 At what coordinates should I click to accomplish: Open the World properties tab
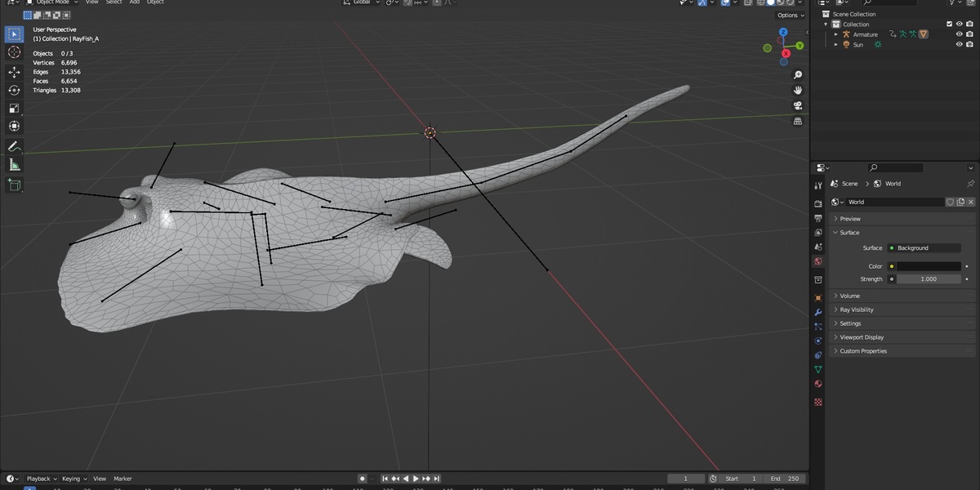[x=818, y=261]
